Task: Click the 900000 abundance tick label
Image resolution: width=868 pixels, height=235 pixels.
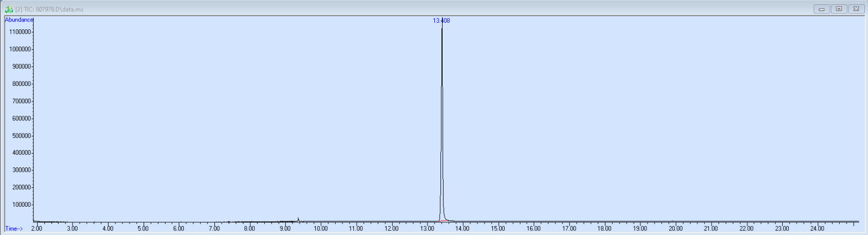Action: tap(22, 67)
